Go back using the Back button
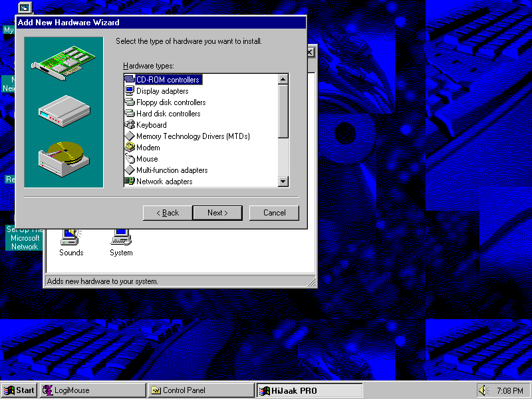This screenshot has height=399, width=532. tap(167, 213)
